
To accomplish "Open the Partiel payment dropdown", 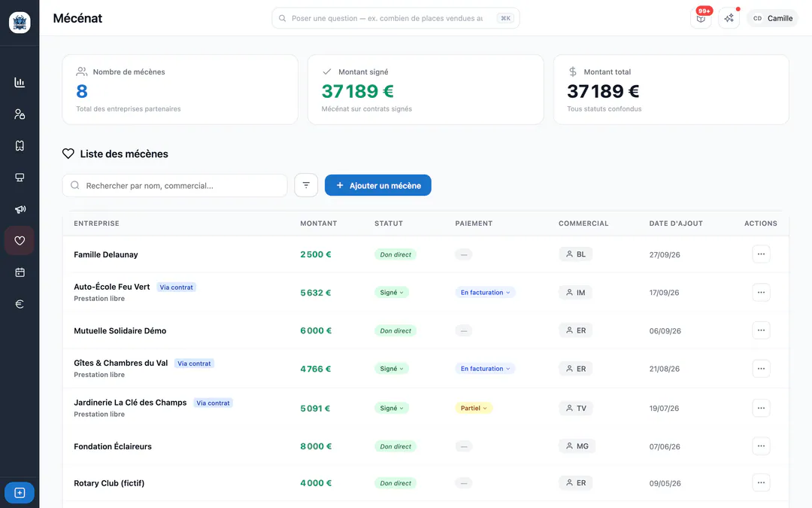I will tap(474, 408).
